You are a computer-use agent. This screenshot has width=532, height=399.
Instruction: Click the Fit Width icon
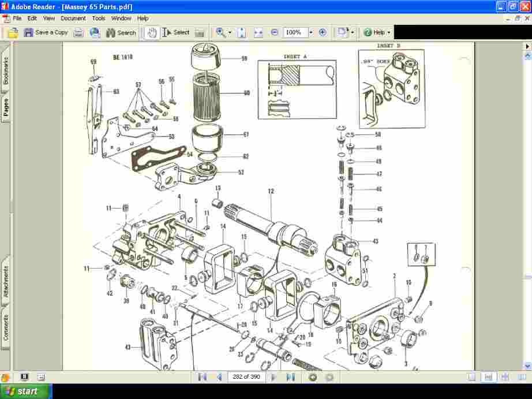pos(258,32)
